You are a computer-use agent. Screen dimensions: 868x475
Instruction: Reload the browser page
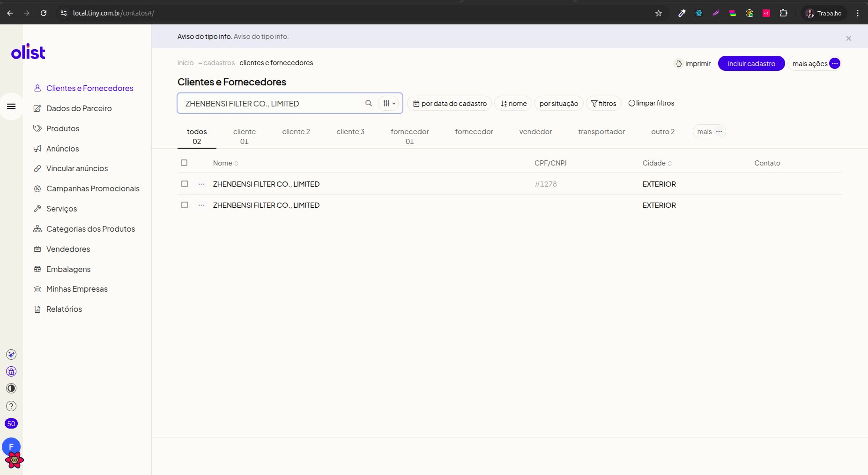click(44, 13)
